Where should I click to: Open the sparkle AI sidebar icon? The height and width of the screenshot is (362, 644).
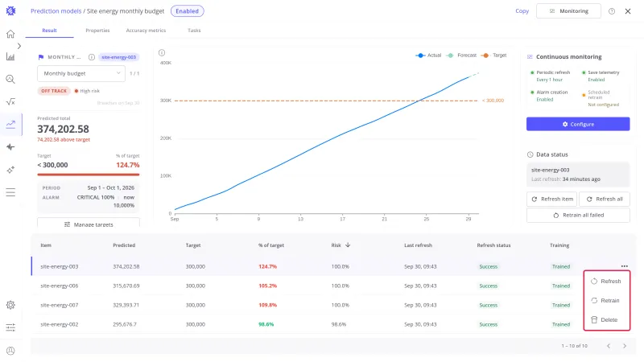click(x=10, y=170)
